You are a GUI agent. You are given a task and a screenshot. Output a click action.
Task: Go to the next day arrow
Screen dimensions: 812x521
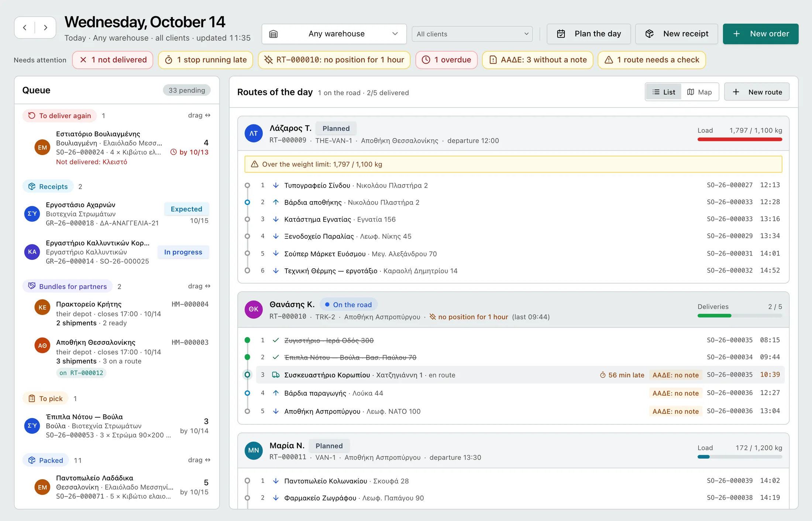pos(45,28)
